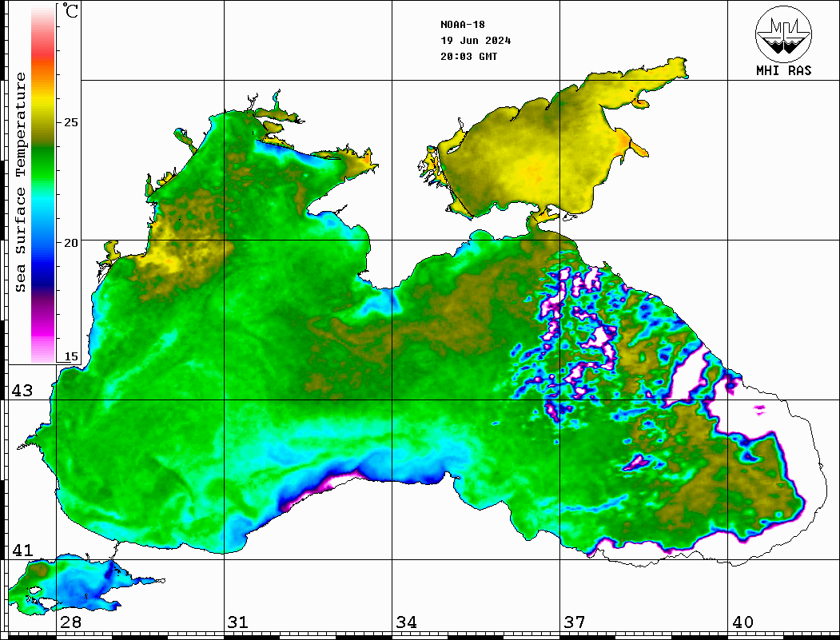840x640 pixels.
Task: Click the '°C' unit label
Action: click(x=70, y=10)
